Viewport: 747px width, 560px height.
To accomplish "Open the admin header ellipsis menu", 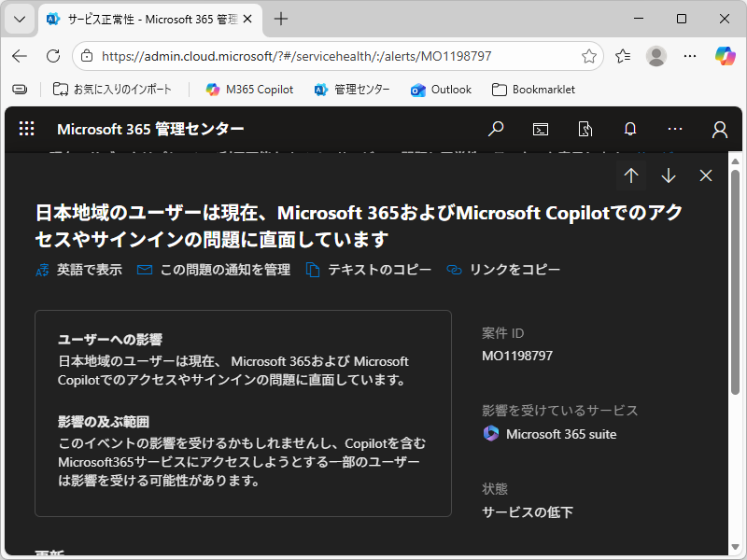I will 675,129.
